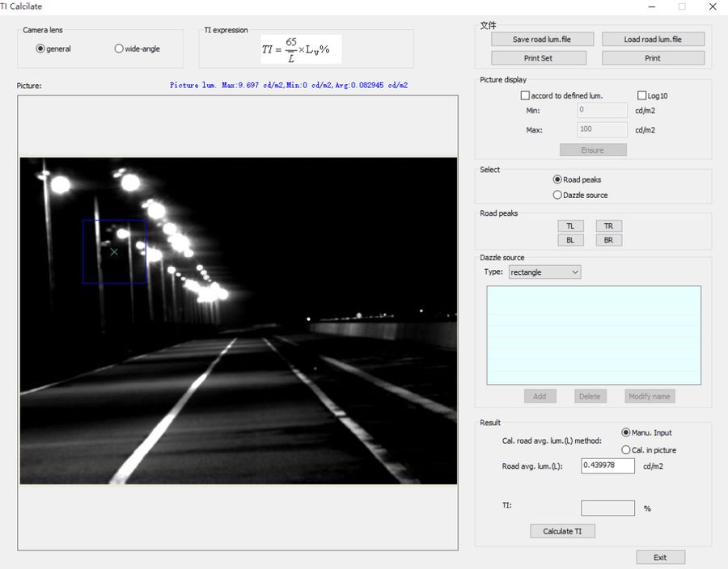728x569 pixels.
Task: Click the BL road peak button
Action: tap(570, 240)
